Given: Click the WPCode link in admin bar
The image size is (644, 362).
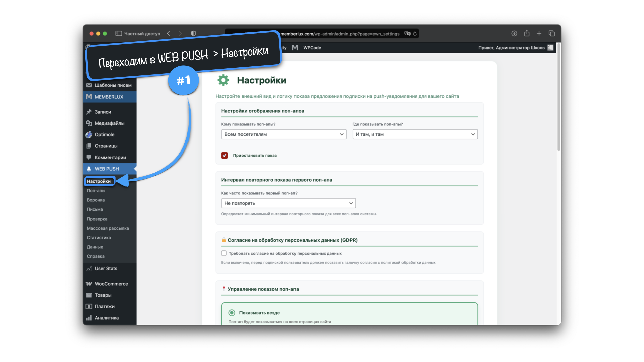Looking at the screenshot, I should click(x=312, y=48).
